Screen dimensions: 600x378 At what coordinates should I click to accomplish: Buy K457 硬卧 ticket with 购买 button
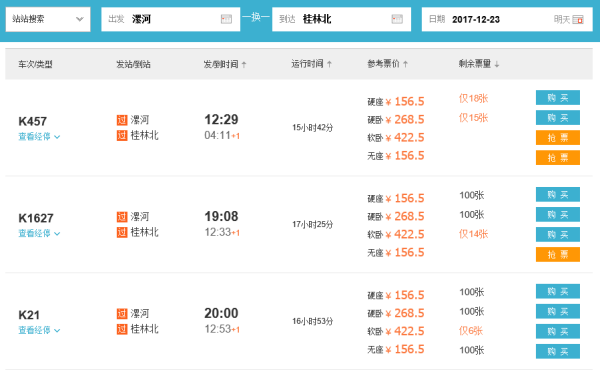click(x=558, y=118)
